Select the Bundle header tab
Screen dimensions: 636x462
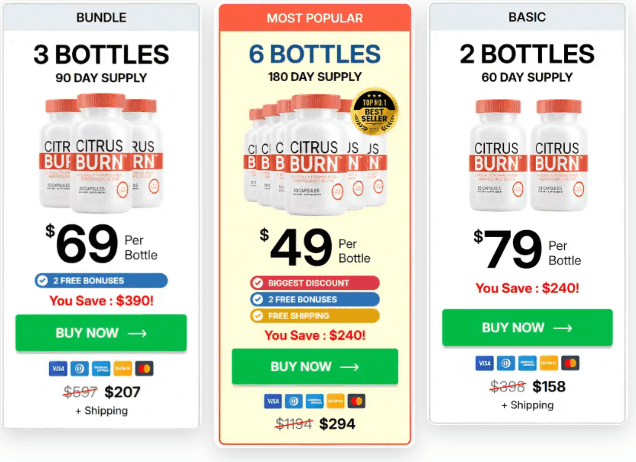(x=100, y=18)
